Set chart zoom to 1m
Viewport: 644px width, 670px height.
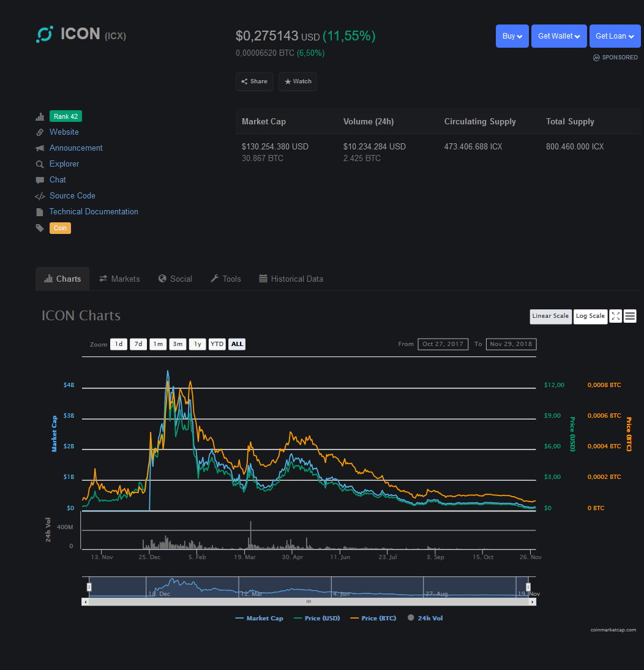(x=158, y=344)
